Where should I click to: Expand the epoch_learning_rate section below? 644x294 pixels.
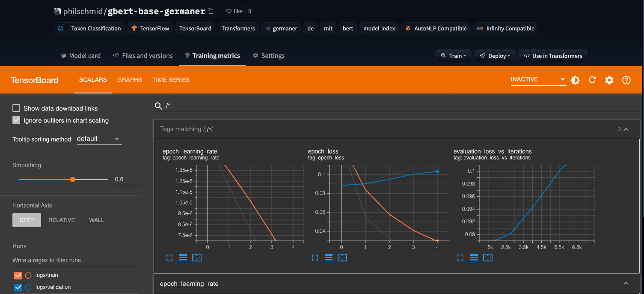click(x=626, y=284)
